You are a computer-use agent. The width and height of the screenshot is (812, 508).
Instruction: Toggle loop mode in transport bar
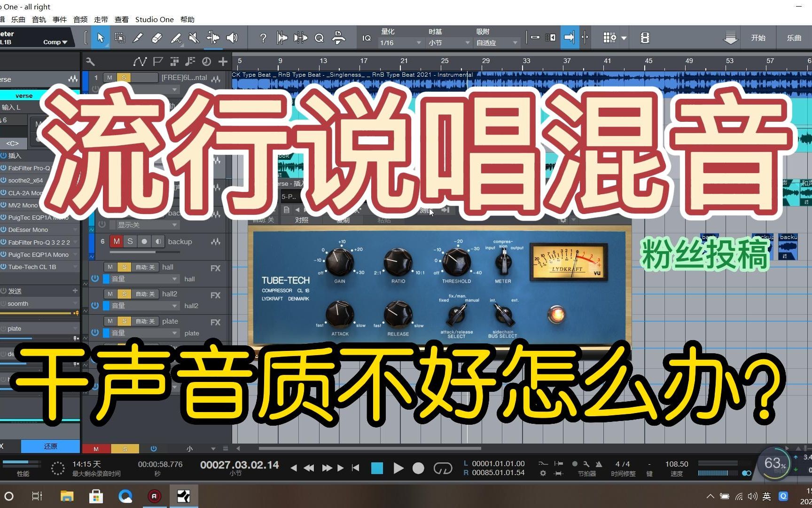point(443,468)
